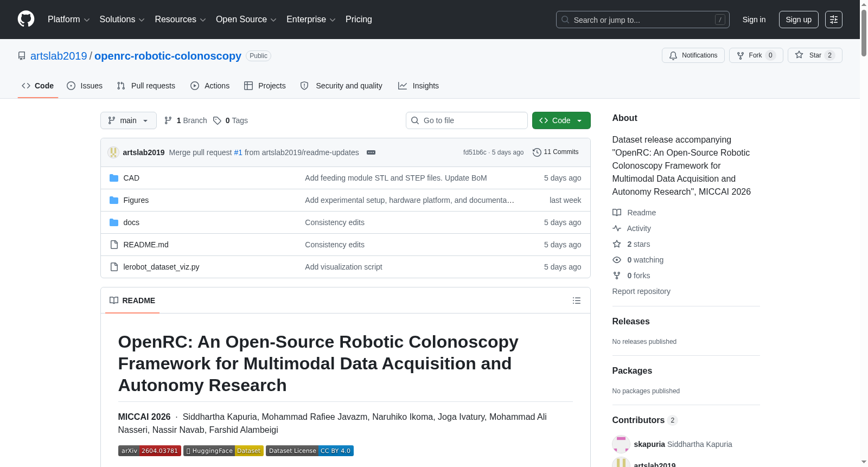The width and height of the screenshot is (868, 467).
Task: Expand the commit message ellipsis
Action: coord(371,152)
